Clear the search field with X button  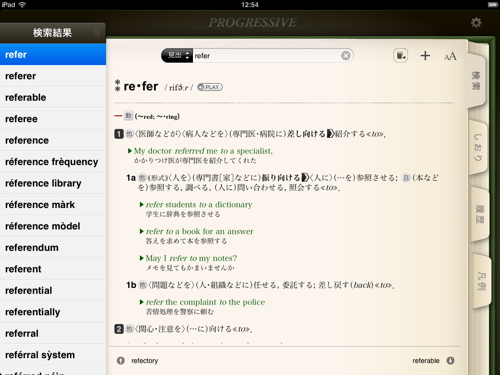click(346, 55)
